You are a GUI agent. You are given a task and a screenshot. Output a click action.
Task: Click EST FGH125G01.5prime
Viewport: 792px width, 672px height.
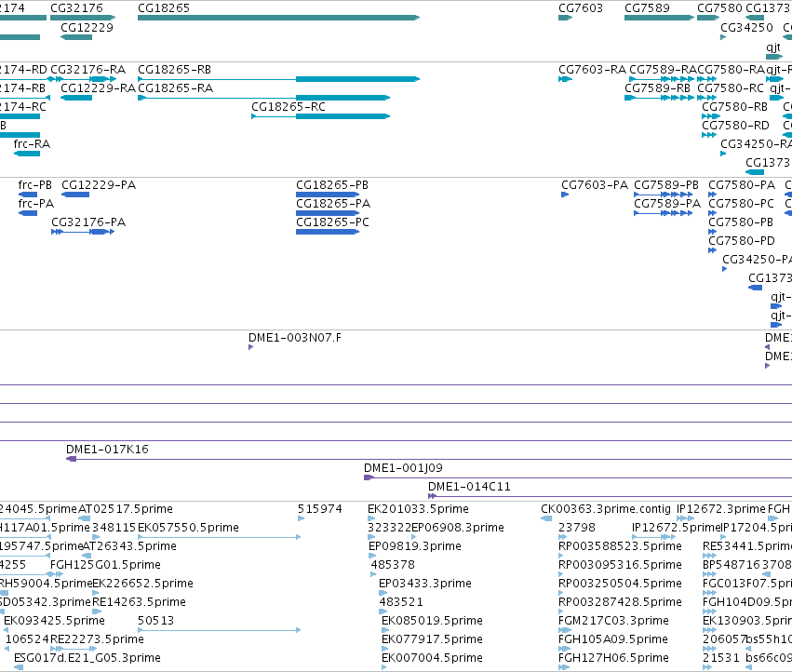pos(57,574)
